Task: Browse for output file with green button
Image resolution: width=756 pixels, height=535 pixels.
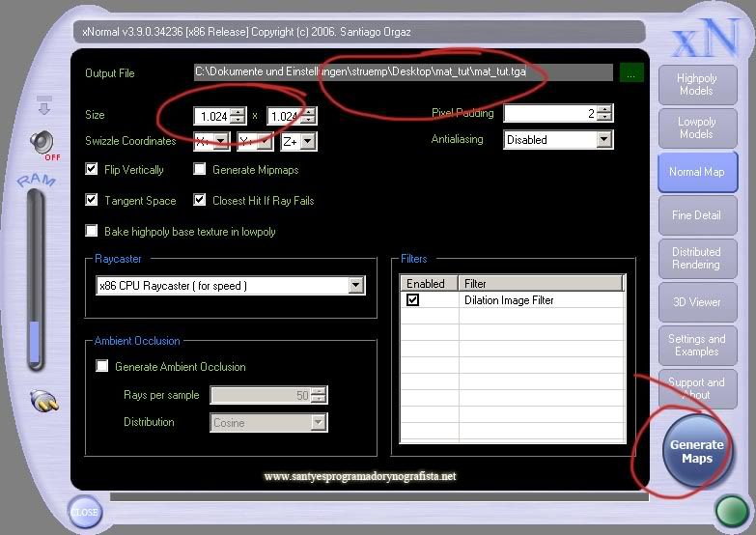Action: pyautogui.click(x=631, y=72)
